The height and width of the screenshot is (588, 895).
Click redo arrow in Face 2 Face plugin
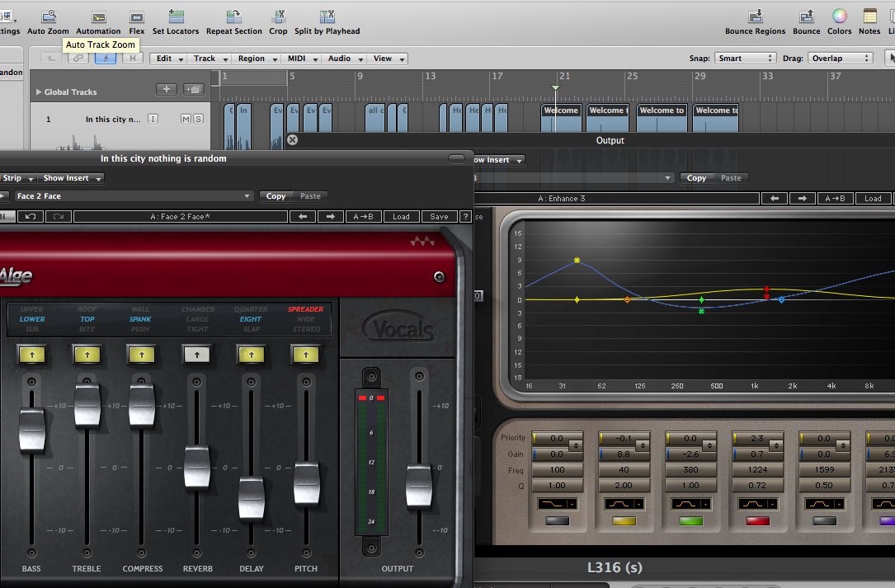pos(59,216)
